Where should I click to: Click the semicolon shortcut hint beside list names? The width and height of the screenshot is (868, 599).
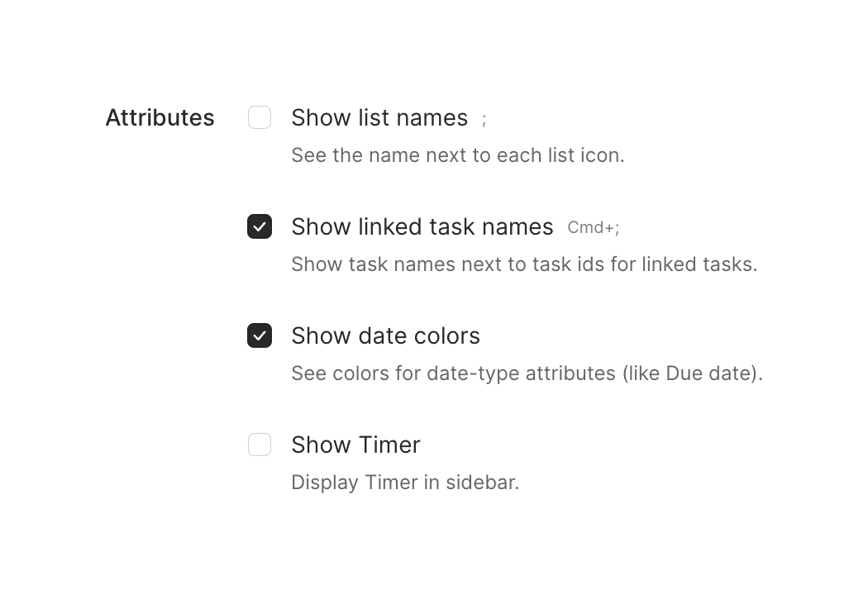[484, 120]
